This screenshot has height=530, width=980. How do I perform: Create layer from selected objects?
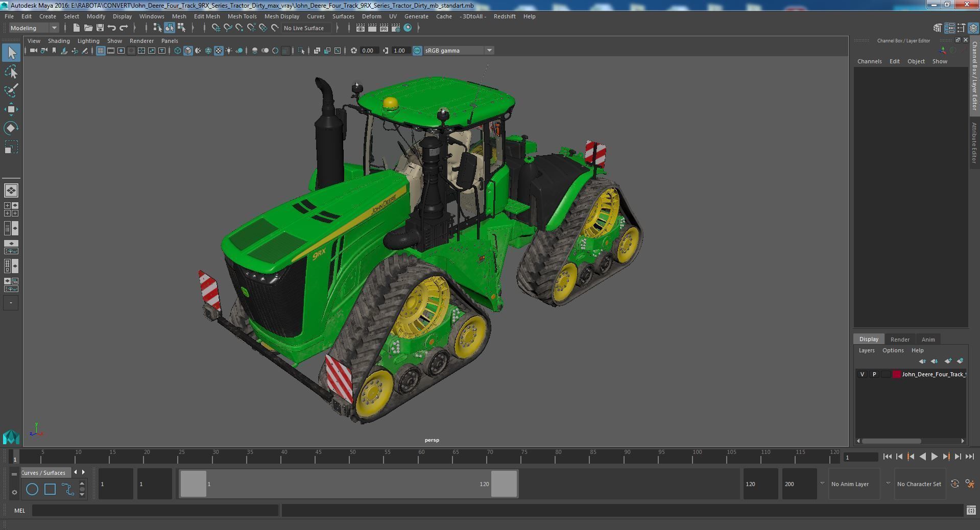[x=960, y=361]
